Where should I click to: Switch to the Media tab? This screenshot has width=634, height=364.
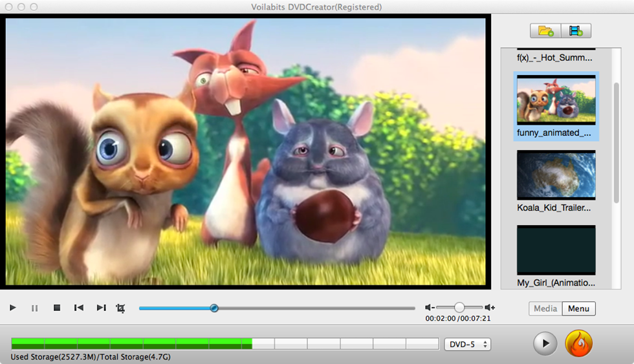click(545, 308)
